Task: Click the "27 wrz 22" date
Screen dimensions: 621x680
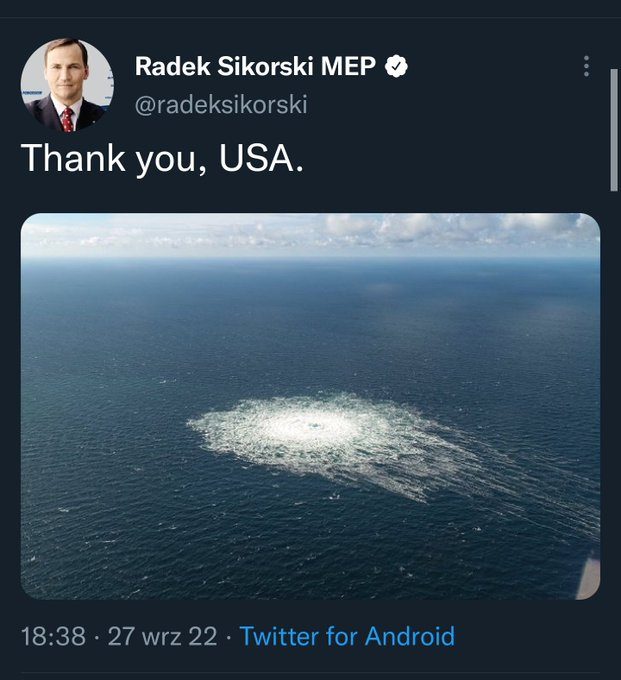Action: (x=162, y=636)
